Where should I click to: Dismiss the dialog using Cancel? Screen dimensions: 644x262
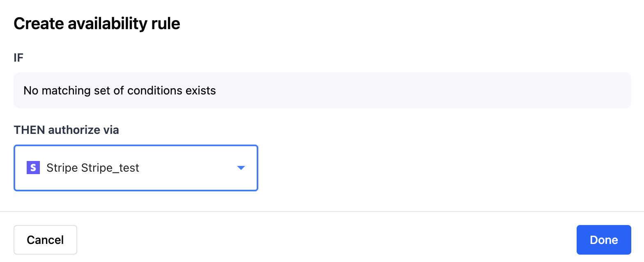click(45, 240)
